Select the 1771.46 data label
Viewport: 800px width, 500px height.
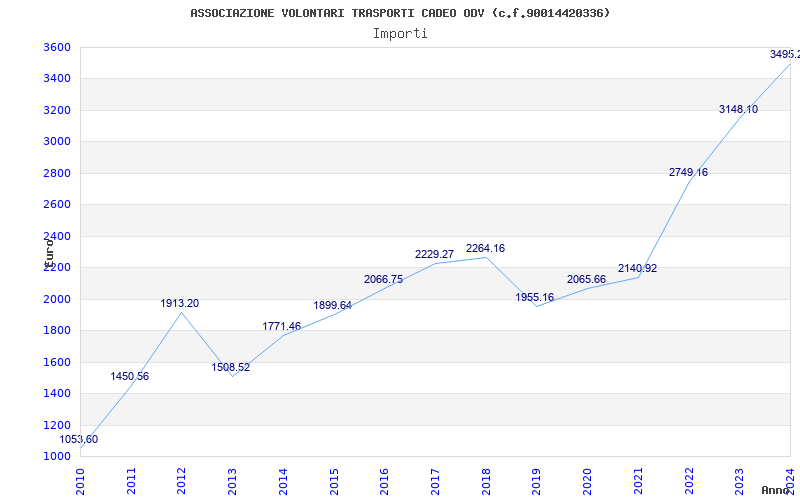pyautogui.click(x=282, y=326)
